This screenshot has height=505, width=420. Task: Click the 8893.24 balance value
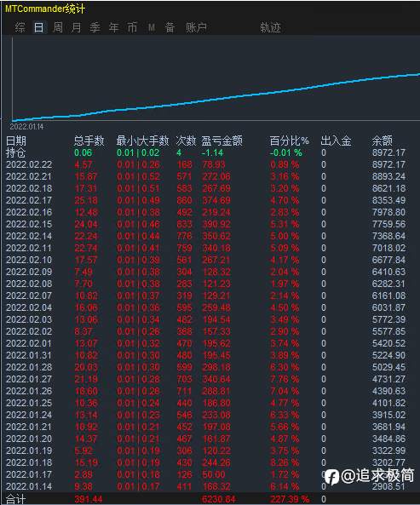click(x=388, y=176)
